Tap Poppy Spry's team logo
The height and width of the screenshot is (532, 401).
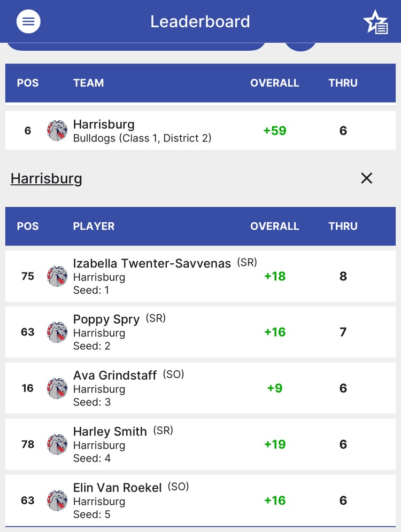(x=57, y=332)
